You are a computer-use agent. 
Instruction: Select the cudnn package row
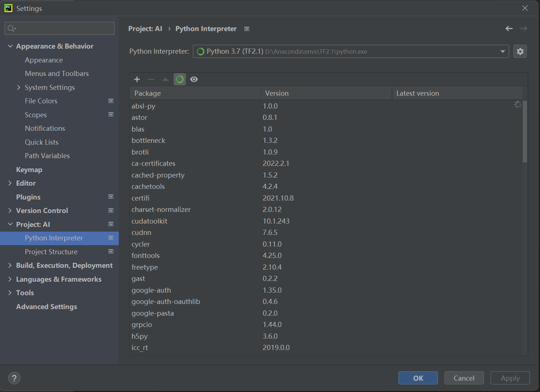tap(326, 232)
